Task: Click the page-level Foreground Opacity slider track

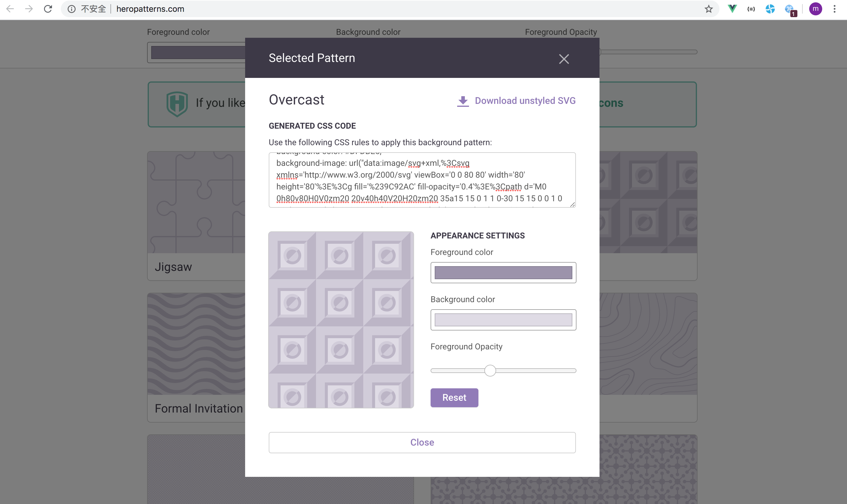Action: click(x=649, y=52)
